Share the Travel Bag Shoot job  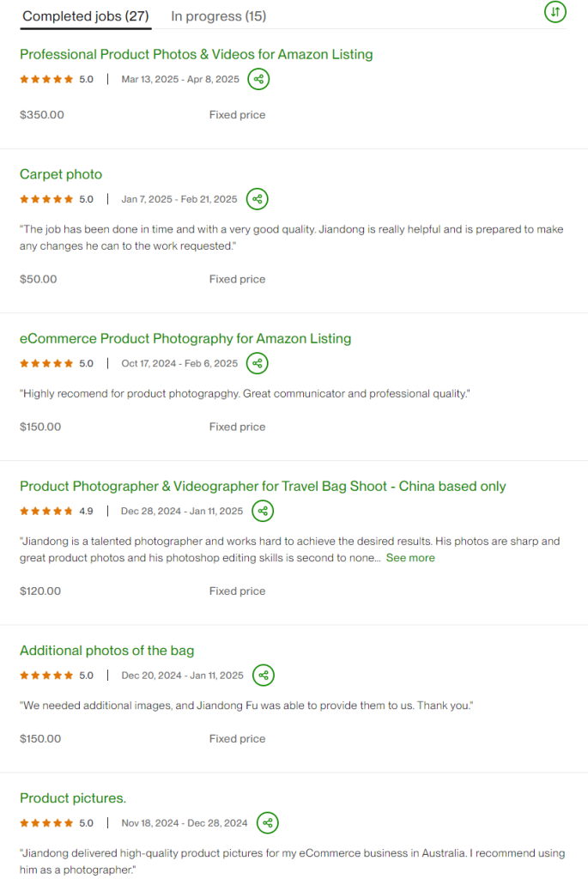click(x=263, y=512)
